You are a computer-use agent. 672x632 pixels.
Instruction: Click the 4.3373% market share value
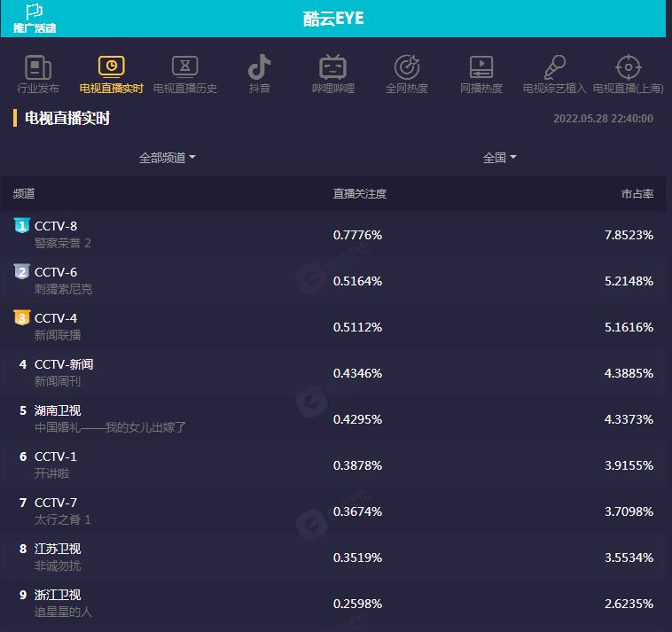coord(629,419)
